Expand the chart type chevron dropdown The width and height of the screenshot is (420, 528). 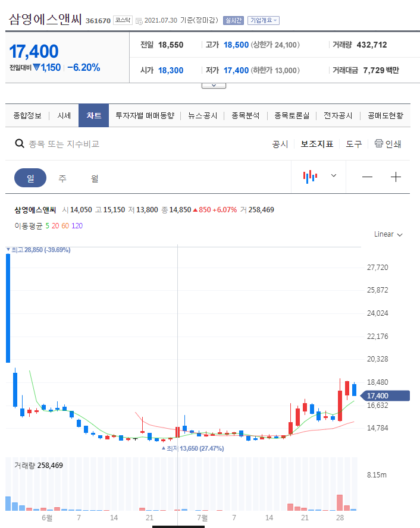[x=333, y=175]
